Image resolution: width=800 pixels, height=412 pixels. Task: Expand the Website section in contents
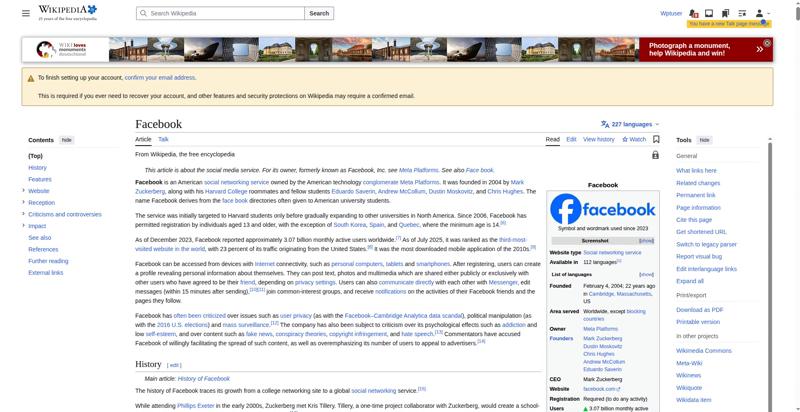pyautogui.click(x=23, y=191)
